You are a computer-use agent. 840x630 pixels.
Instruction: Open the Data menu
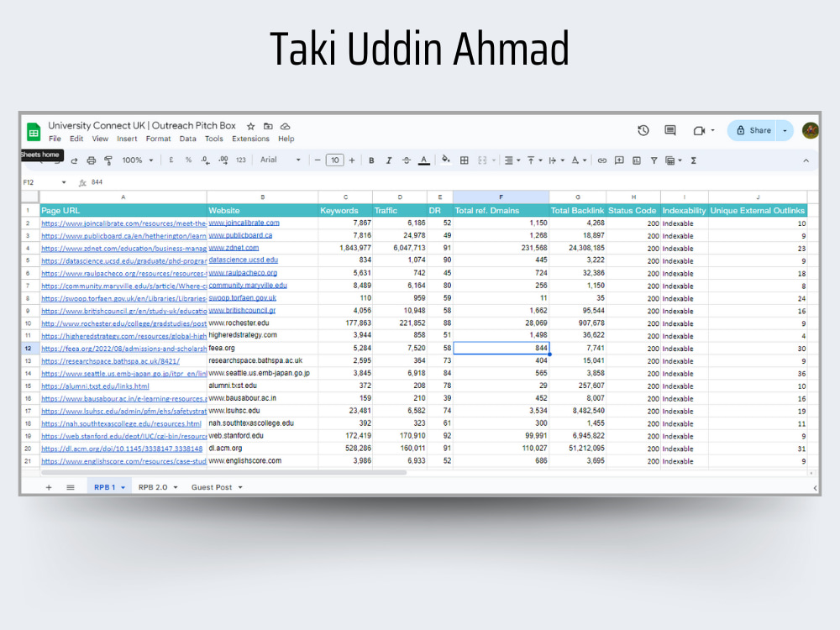click(x=187, y=139)
